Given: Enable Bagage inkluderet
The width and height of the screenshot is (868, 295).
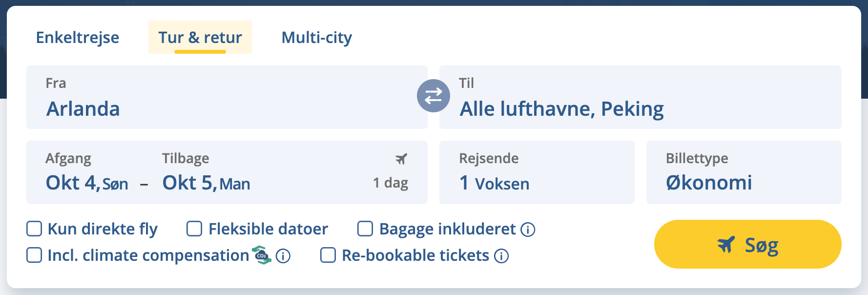Looking at the screenshot, I should (x=365, y=229).
